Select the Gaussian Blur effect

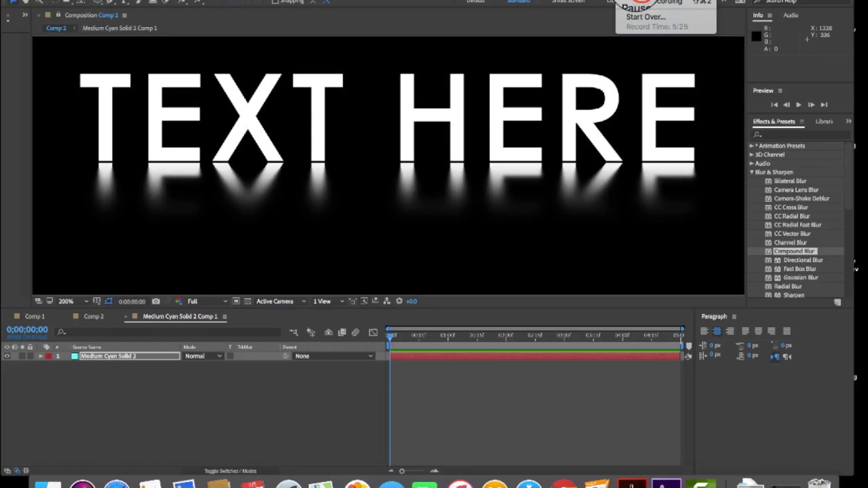800,277
